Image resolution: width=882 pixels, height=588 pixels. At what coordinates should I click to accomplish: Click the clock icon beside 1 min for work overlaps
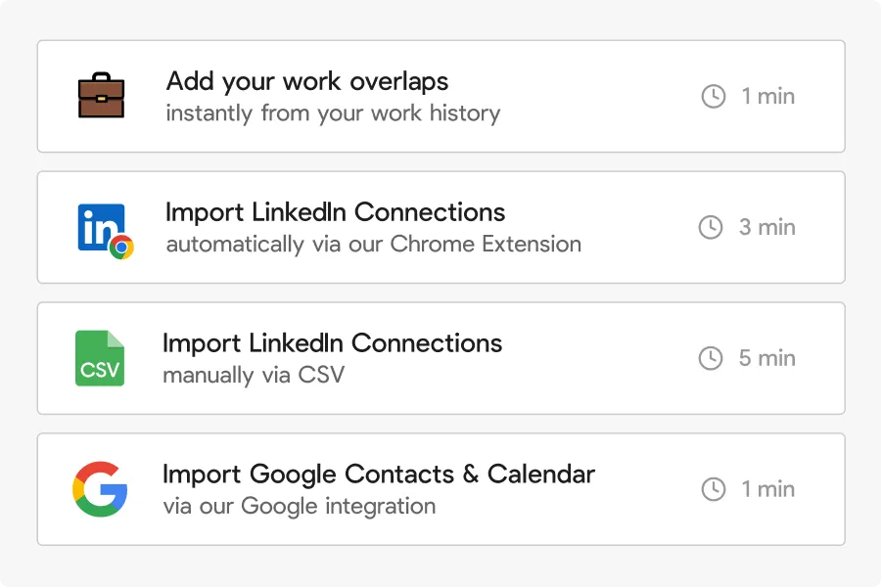714,96
